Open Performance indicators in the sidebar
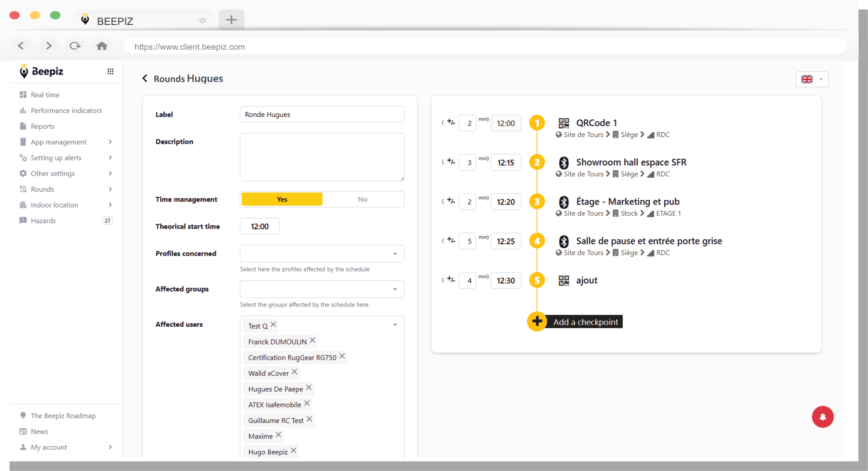The height and width of the screenshot is (471, 868). [x=66, y=110]
